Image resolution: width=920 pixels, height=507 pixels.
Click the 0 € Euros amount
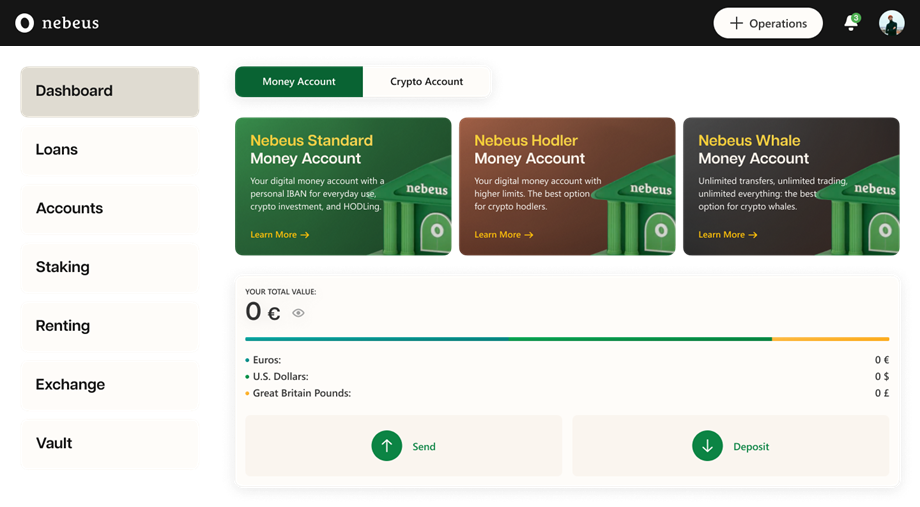882,360
